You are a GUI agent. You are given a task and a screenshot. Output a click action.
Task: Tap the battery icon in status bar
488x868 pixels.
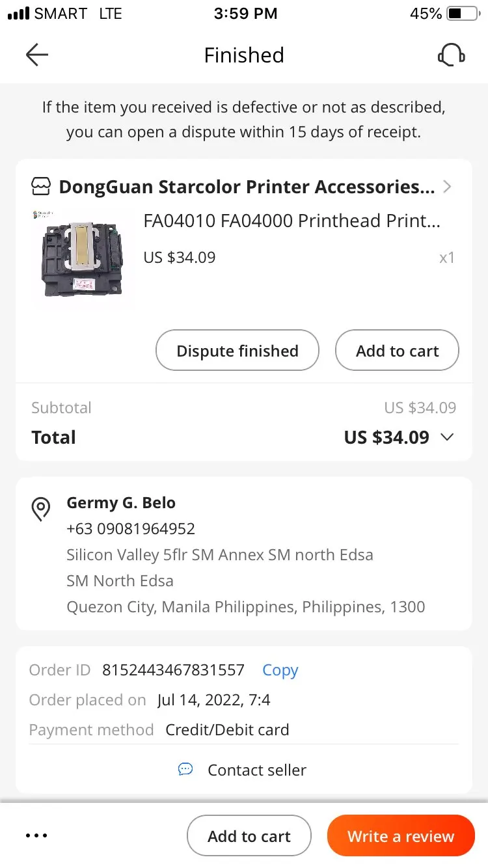click(462, 14)
